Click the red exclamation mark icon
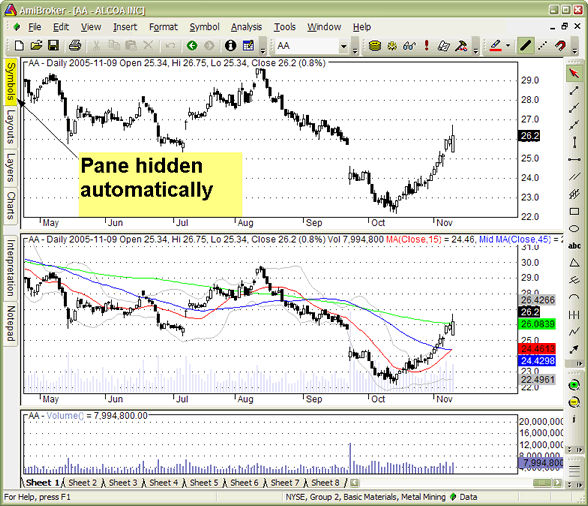This screenshot has width=588, height=506. [x=426, y=46]
